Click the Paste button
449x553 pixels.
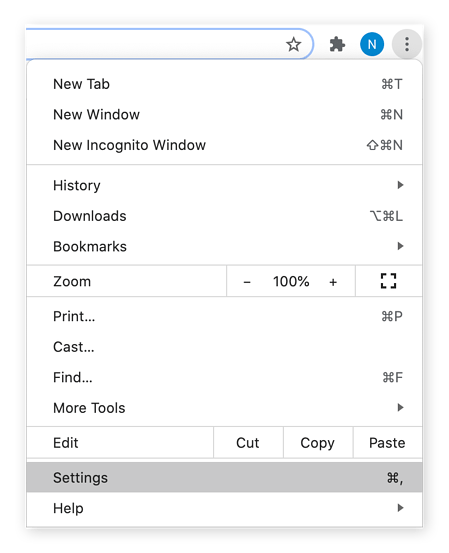[x=387, y=443]
